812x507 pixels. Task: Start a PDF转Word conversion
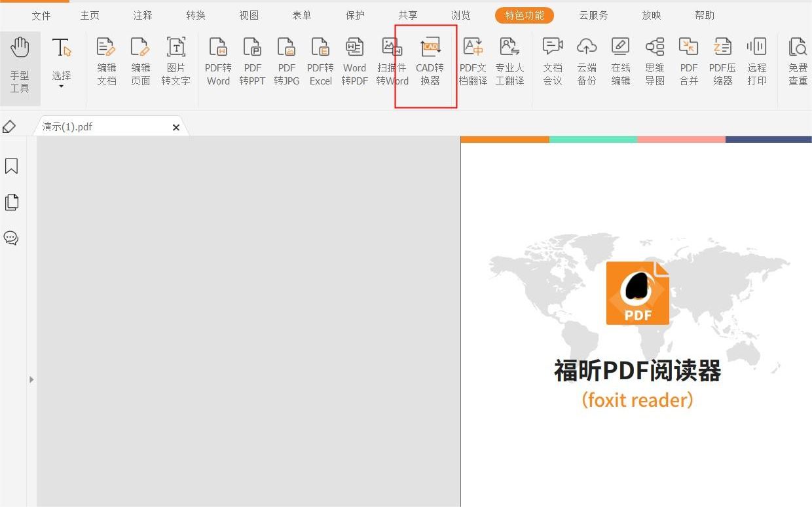(x=218, y=62)
